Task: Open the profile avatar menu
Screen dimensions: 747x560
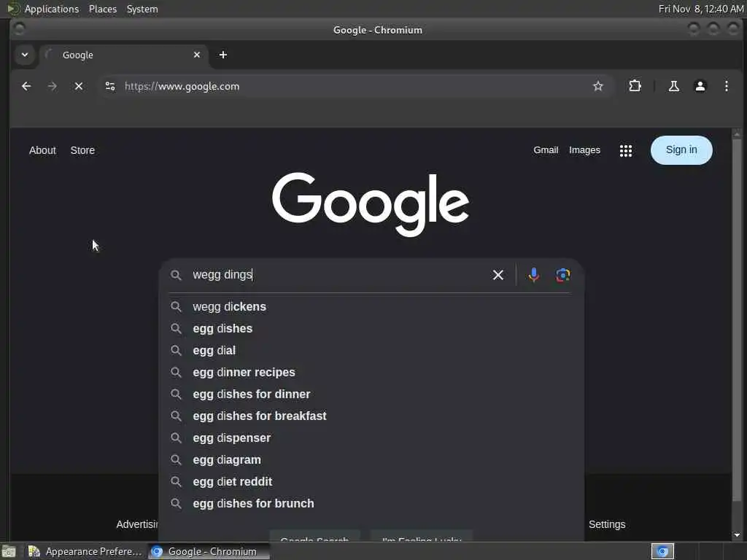Action: click(700, 86)
